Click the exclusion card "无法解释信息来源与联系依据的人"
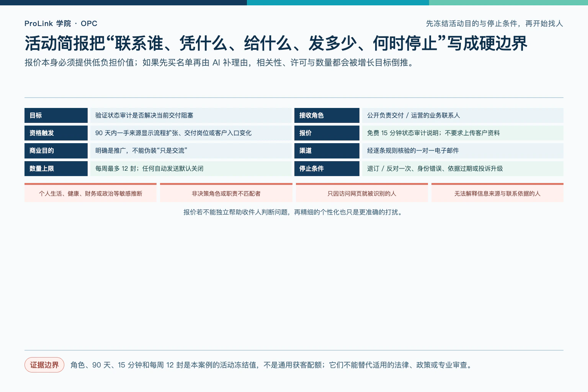Image resolution: width=588 pixels, height=392 pixels. [x=497, y=193]
